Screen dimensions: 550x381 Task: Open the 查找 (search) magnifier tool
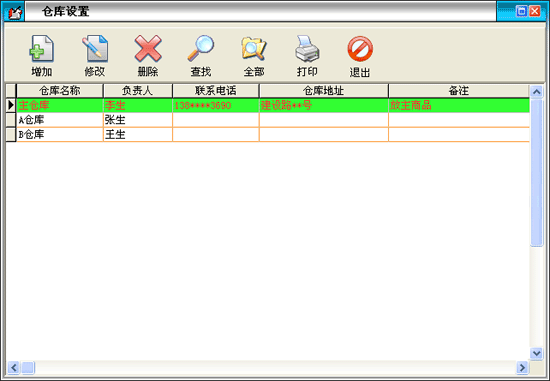coord(201,49)
